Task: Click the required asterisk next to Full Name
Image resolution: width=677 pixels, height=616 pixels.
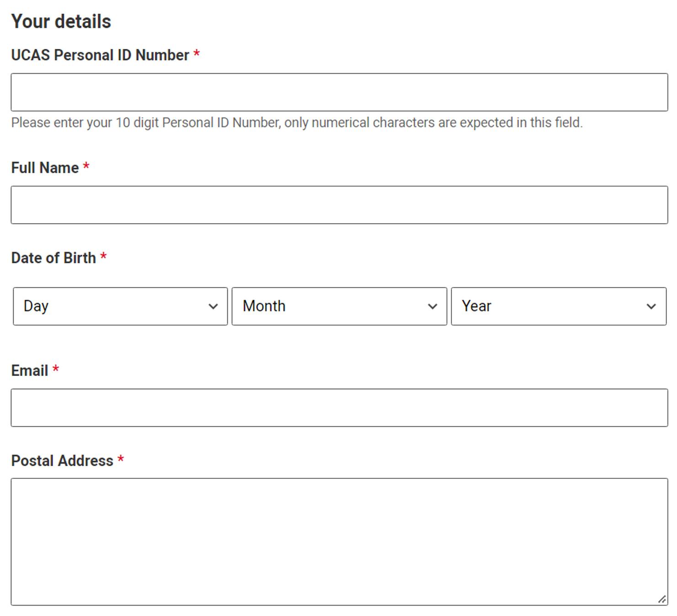Action: pos(86,166)
